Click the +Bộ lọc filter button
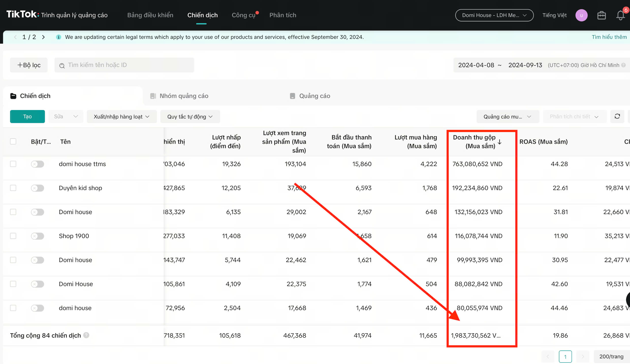The image size is (630, 364). click(x=29, y=65)
